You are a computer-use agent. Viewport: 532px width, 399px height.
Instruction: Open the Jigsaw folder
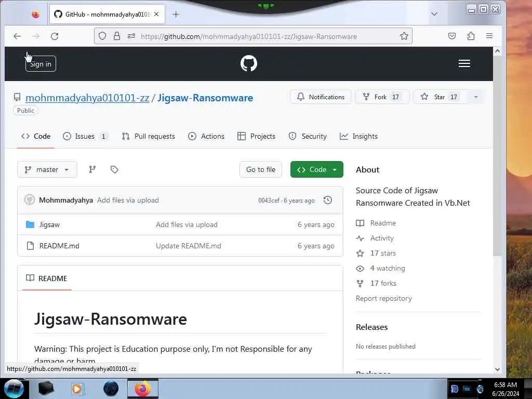49,224
